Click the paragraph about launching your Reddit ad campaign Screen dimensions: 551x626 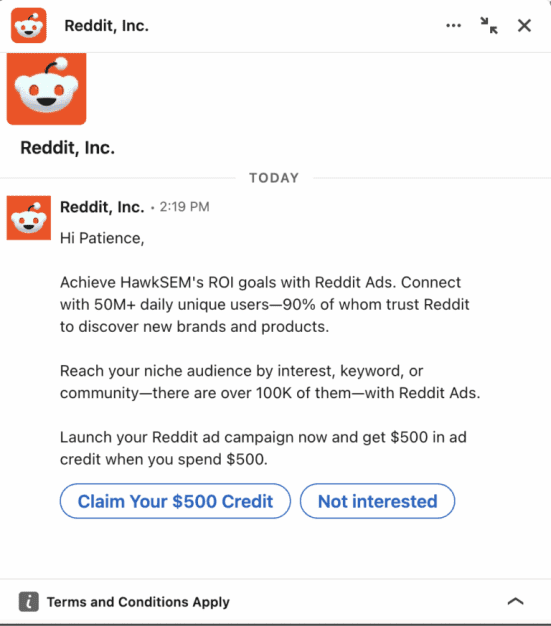(263, 448)
